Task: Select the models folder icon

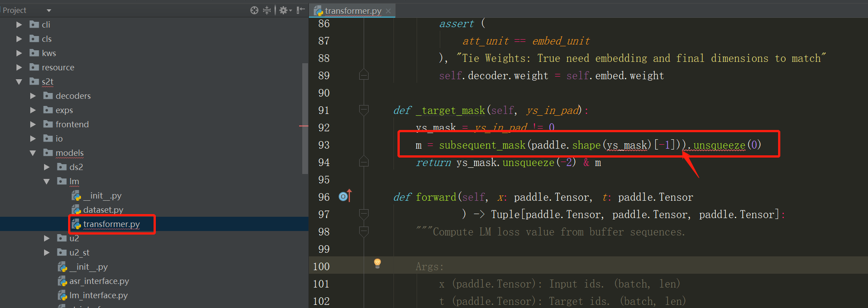Action: [48, 152]
